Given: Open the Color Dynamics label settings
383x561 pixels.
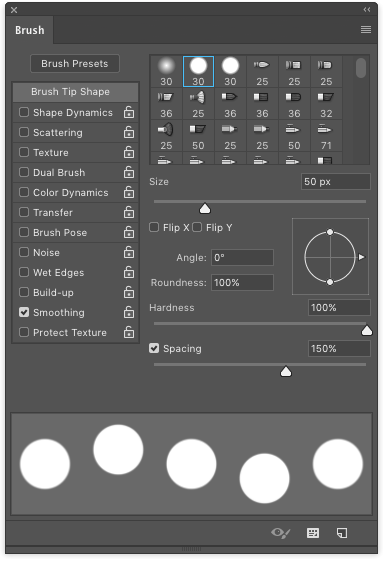Looking at the screenshot, I should [71, 193].
